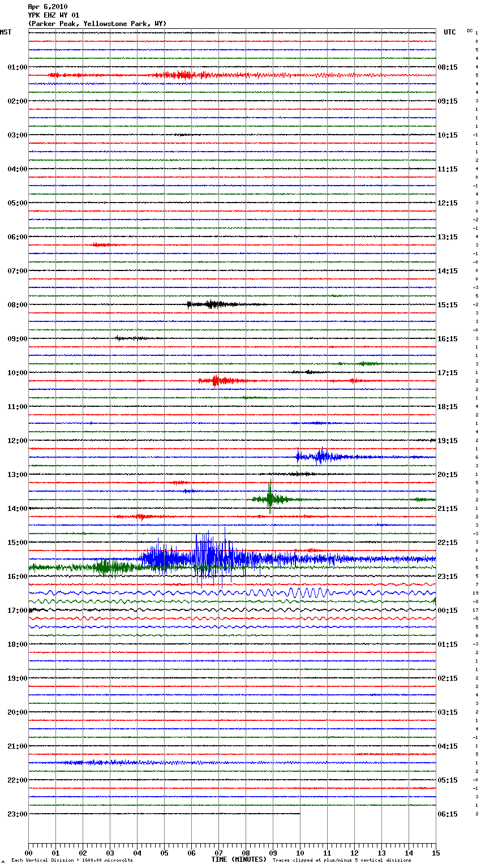
Task: Click the Each Vertical Division scale note
Action: click(x=72, y=861)
